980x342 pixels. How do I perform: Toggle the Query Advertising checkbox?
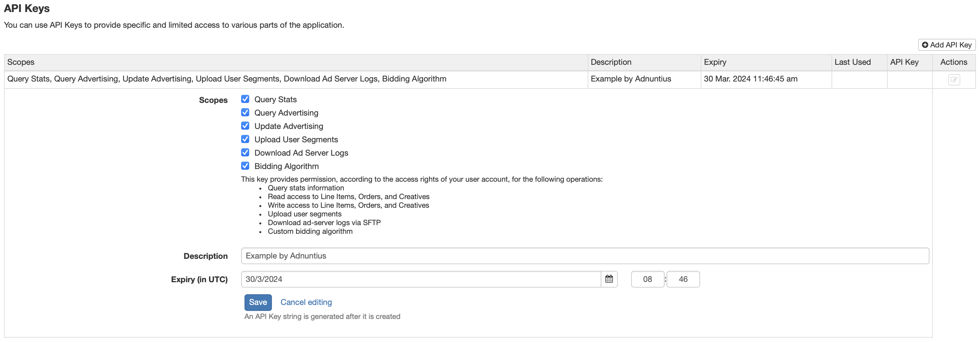coord(246,113)
